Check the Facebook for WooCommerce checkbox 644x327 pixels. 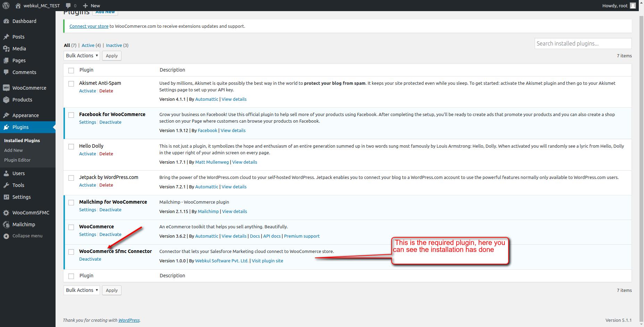tap(71, 115)
